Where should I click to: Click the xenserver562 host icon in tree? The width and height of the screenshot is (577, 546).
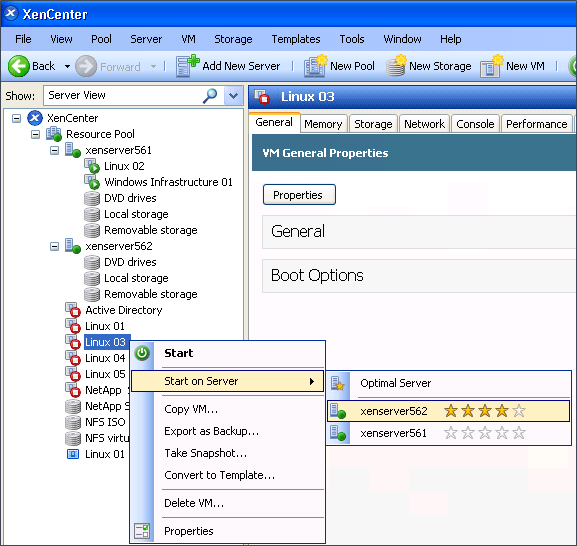[x=73, y=246]
